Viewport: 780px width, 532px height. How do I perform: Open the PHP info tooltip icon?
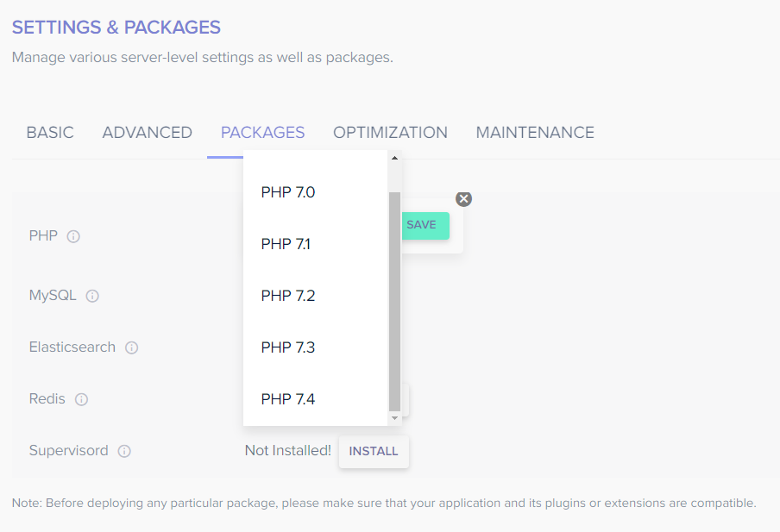click(73, 236)
